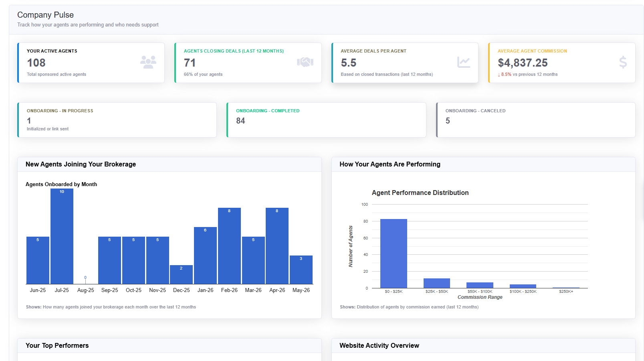Click the Feb-26 bar showing 8 agents

(x=229, y=246)
